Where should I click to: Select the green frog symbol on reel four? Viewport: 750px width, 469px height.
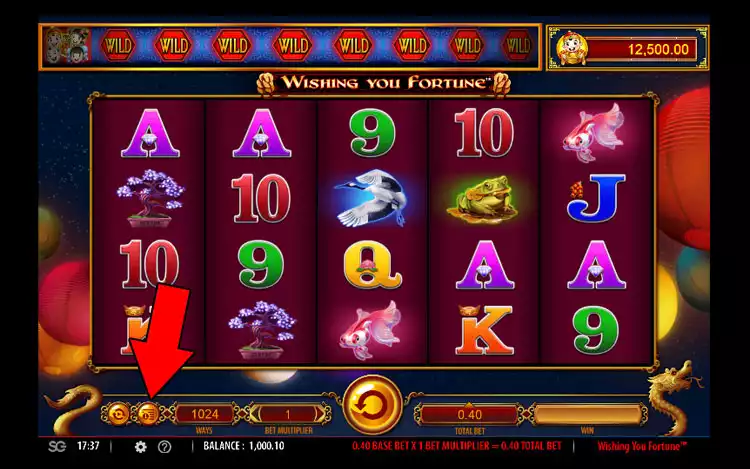483,198
